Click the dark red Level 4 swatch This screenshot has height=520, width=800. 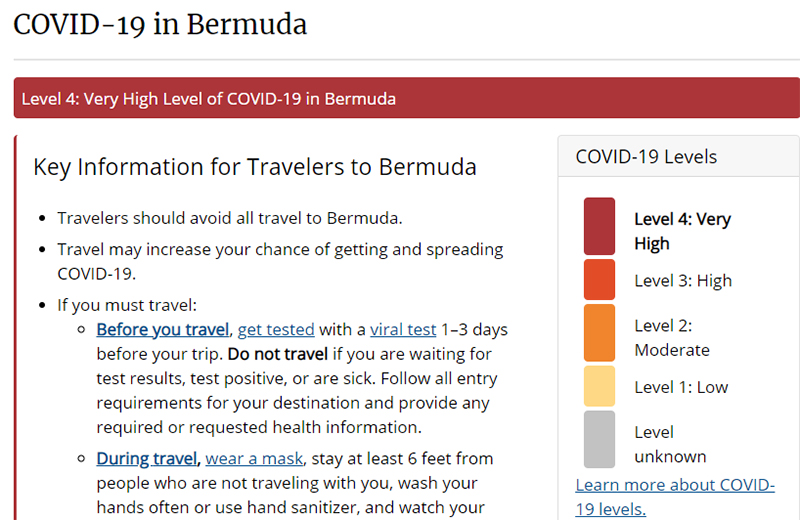pos(599,226)
